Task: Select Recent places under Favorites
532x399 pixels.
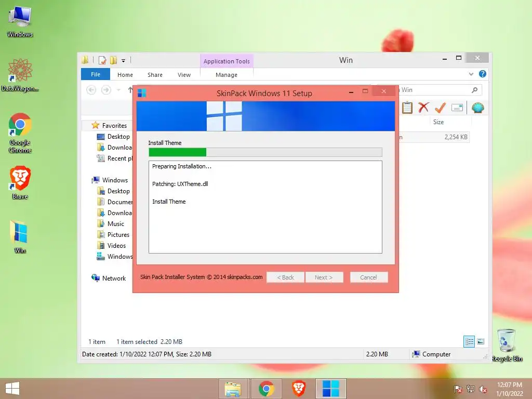Action: [x=115, y=158]
